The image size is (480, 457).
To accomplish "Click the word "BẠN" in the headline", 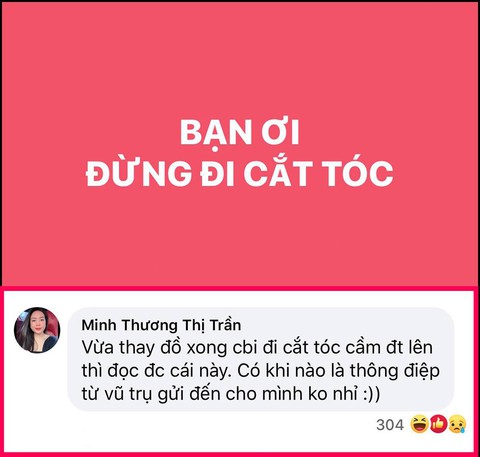I will coord(216,133).
